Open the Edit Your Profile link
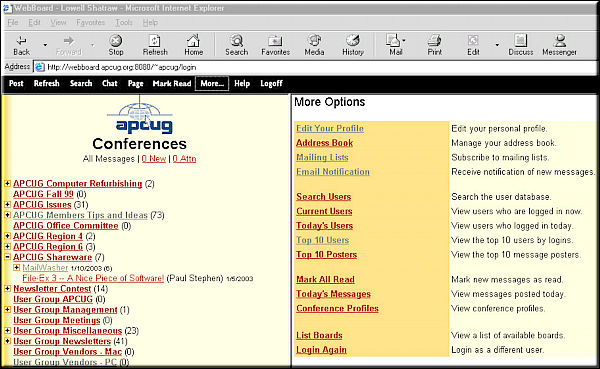Screen dimensions: 600x369 coord(330,129)
